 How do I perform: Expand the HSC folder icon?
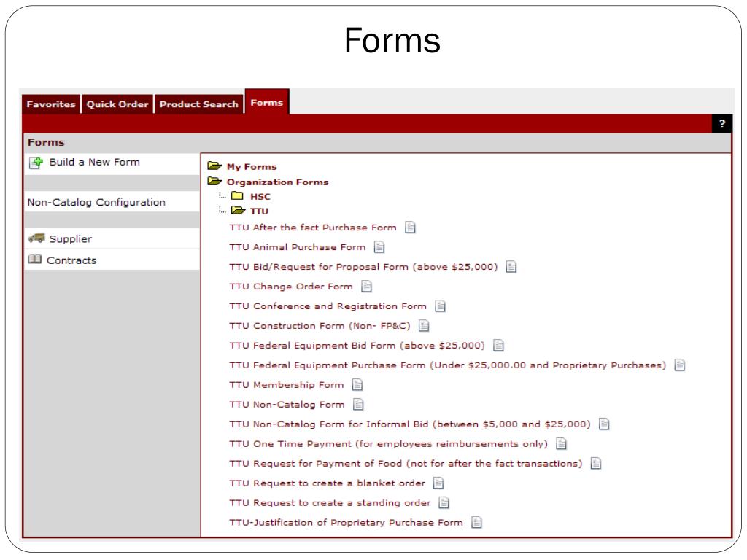[237, 195]
